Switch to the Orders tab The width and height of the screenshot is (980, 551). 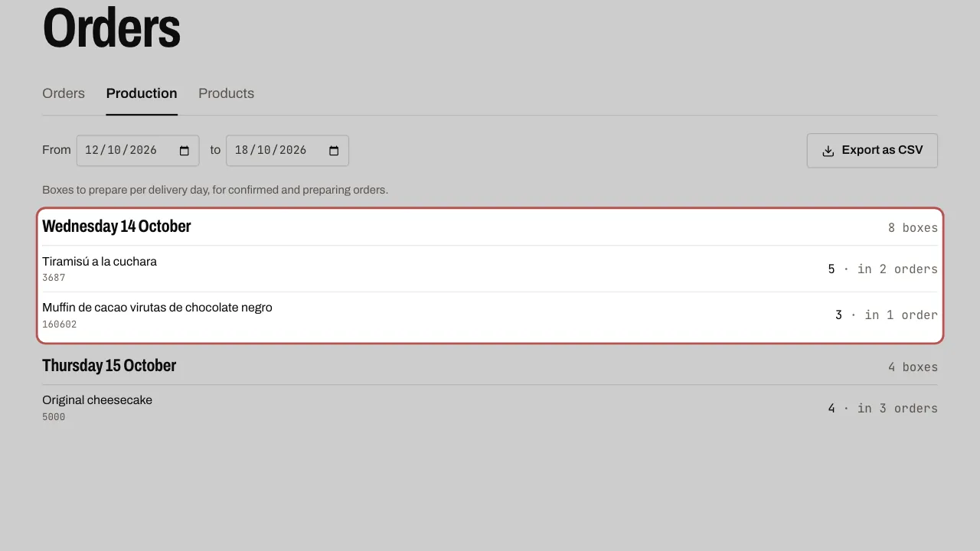[x=64, y=93]
